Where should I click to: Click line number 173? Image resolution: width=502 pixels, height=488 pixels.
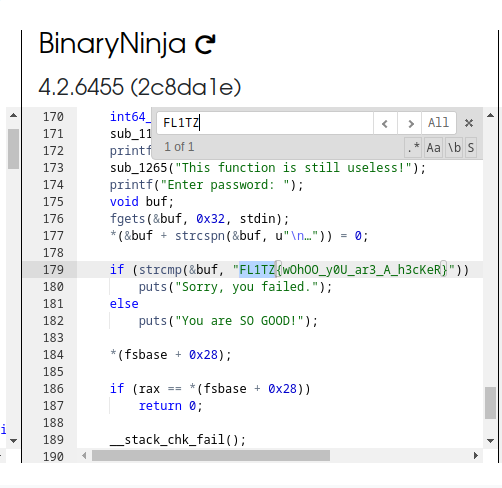coord(53,168)
